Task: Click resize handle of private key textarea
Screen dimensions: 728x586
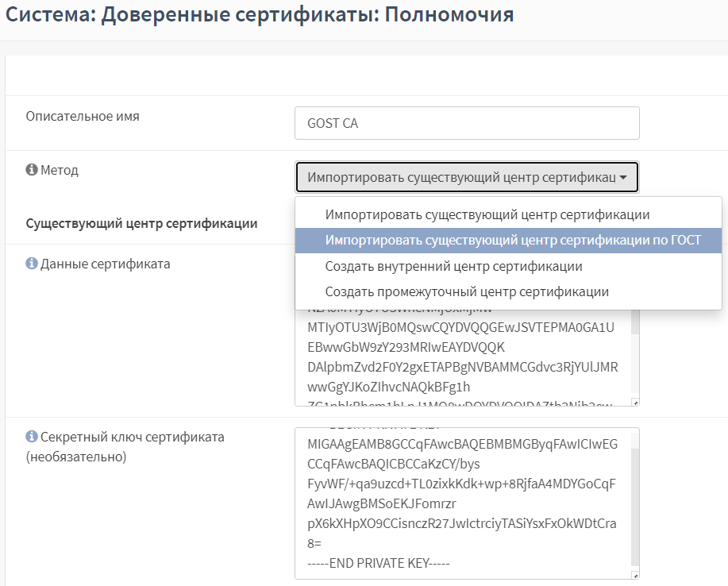Action: (634, 573)
